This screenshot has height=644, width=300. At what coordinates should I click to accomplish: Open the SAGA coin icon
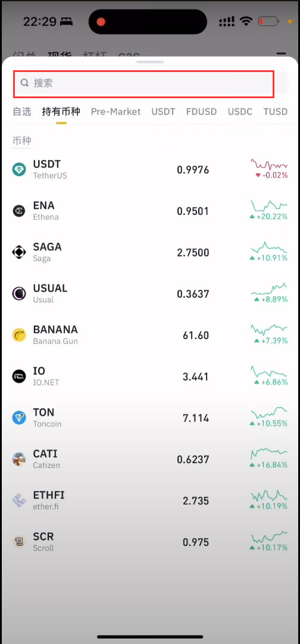[x=19, y=252]
